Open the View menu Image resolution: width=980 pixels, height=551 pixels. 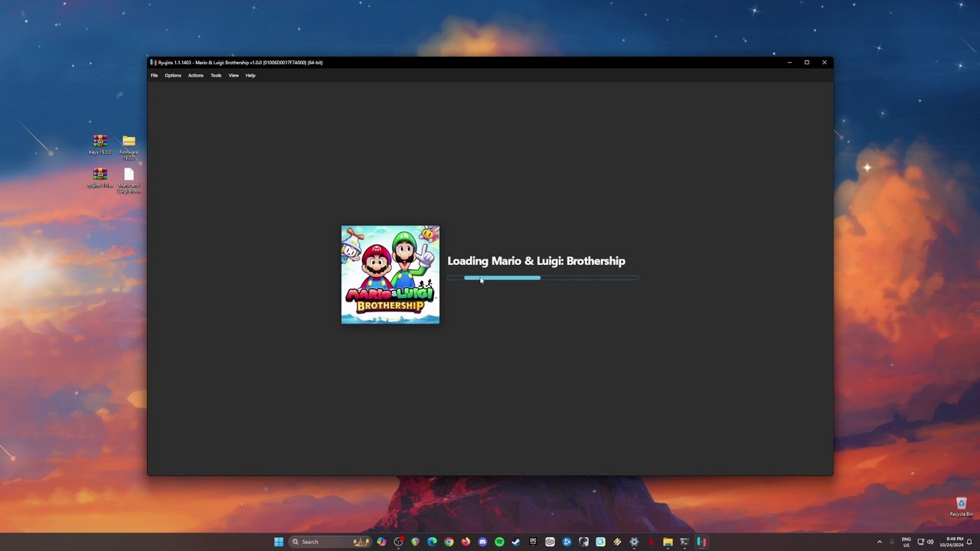(x=234, y=75)
